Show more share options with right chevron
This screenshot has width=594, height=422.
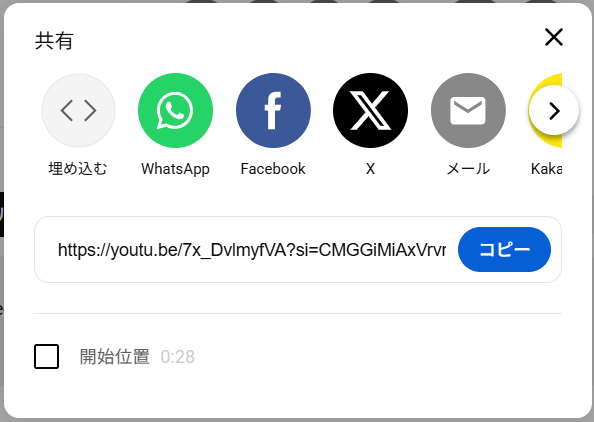tap(554, 111)
